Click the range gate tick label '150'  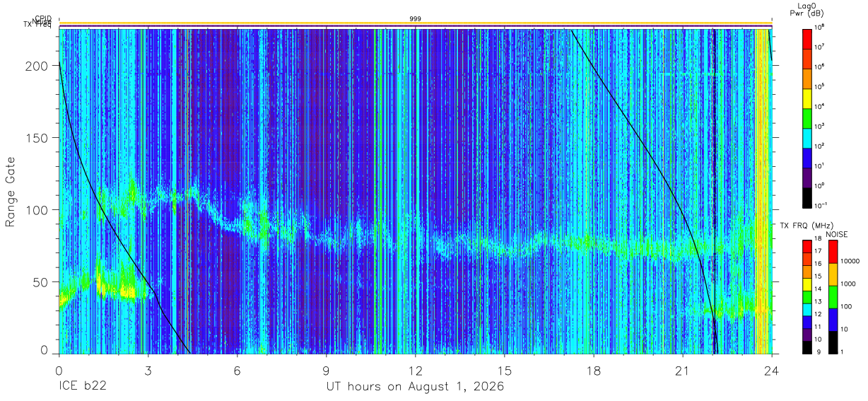(x=37, y=138)
